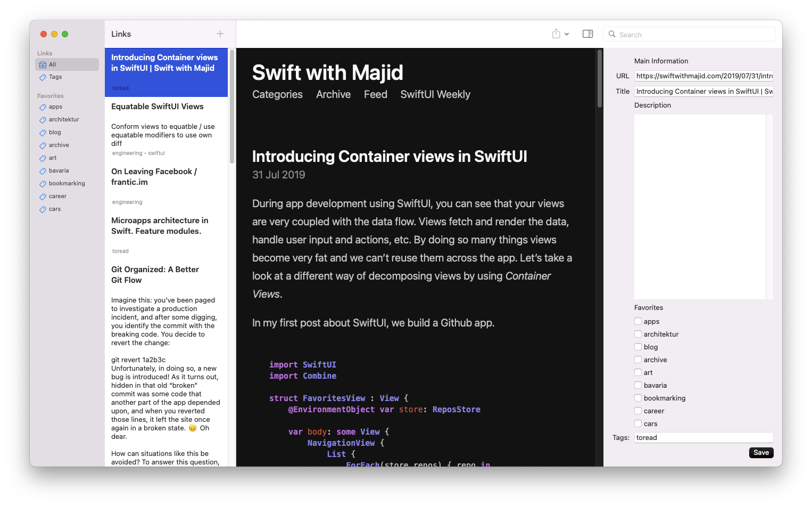Enable bookmarking checkbox in Favorites
This screenshot has width=812, height=506.
638,398
